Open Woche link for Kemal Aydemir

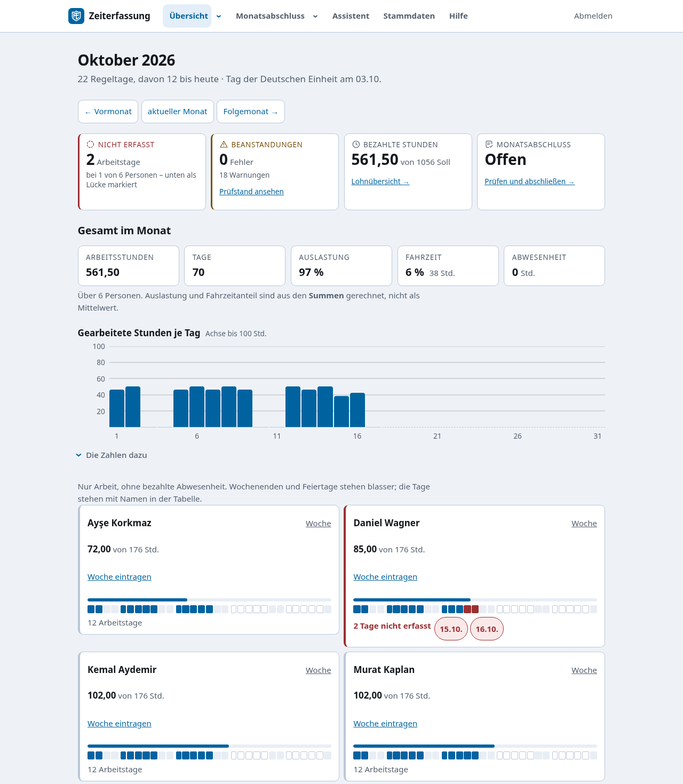pyautogui.click(x=319, y=670)
